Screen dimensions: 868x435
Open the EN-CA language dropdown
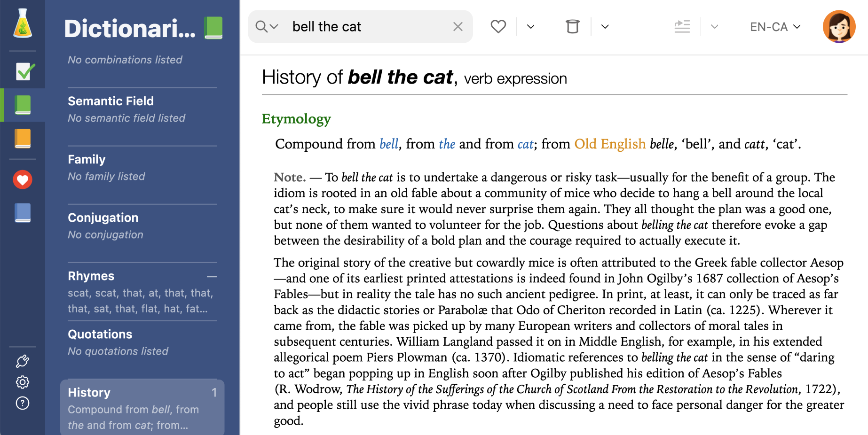pos(774,26)
